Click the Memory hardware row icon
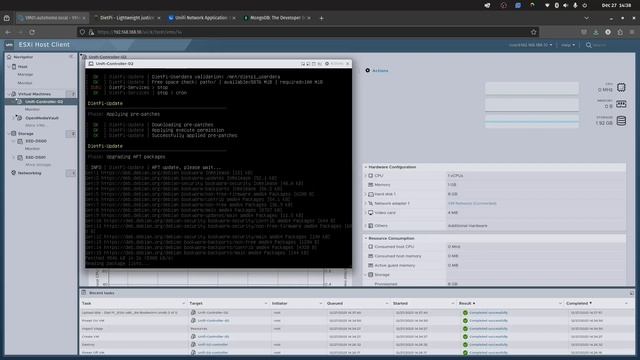Image resolution: width=640 pixels, height=360 pixels. pyautogui.click(x=371, y=185)
